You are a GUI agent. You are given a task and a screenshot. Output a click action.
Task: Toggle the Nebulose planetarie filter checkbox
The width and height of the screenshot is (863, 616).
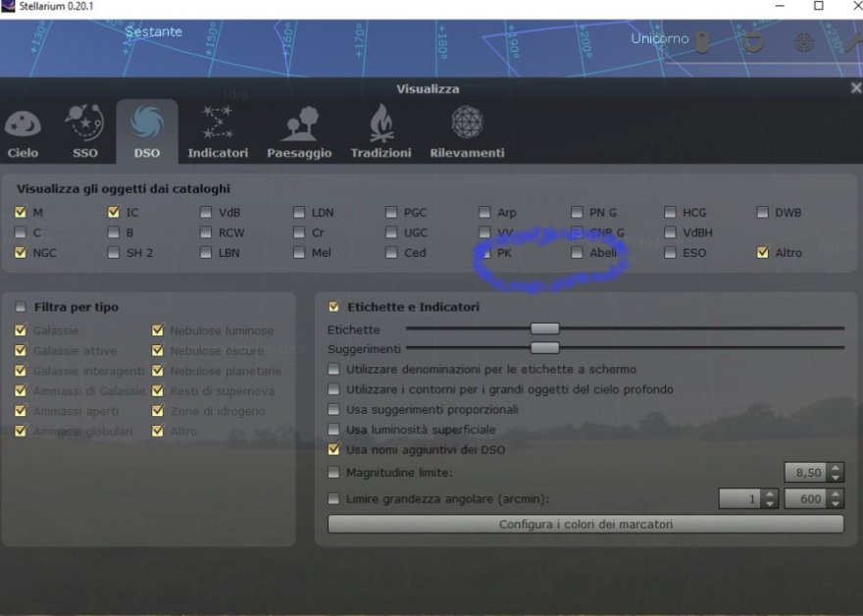point(158,371)
